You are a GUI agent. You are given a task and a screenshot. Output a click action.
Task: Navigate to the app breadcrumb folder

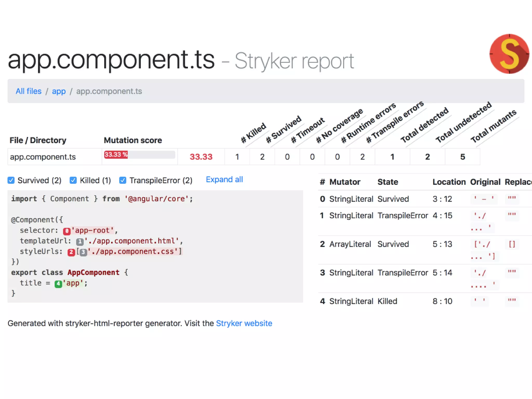pyautogui.click(x=59, y=91)
